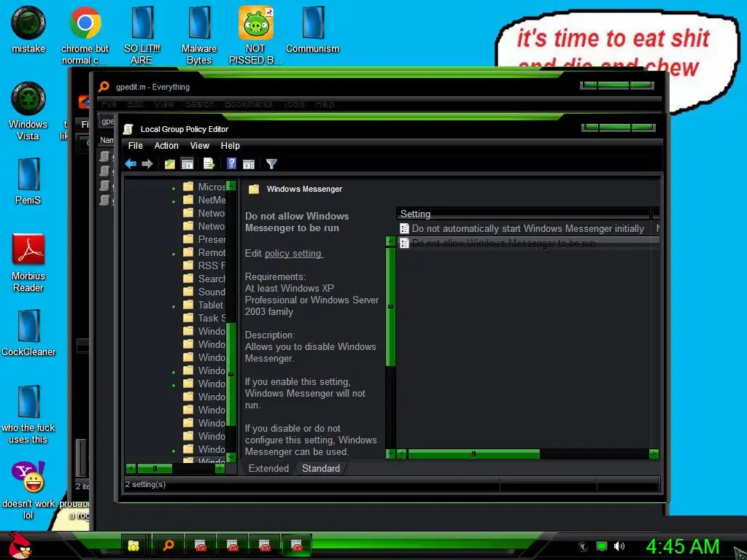Click the Angry Bird start button

[x=20, y=545]
